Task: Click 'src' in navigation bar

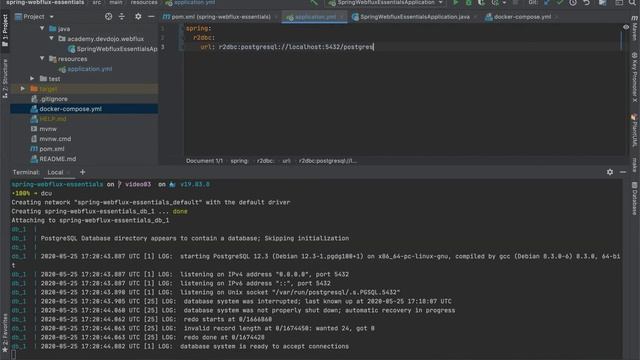Action: pyautogui.click(x=97, y=2)
